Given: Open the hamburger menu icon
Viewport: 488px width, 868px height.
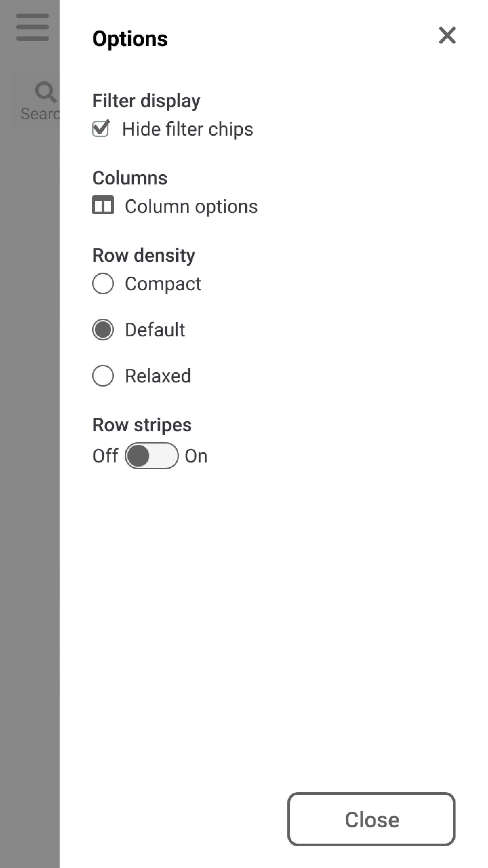Looking at the screenshot, I should [x=32, y=27].
